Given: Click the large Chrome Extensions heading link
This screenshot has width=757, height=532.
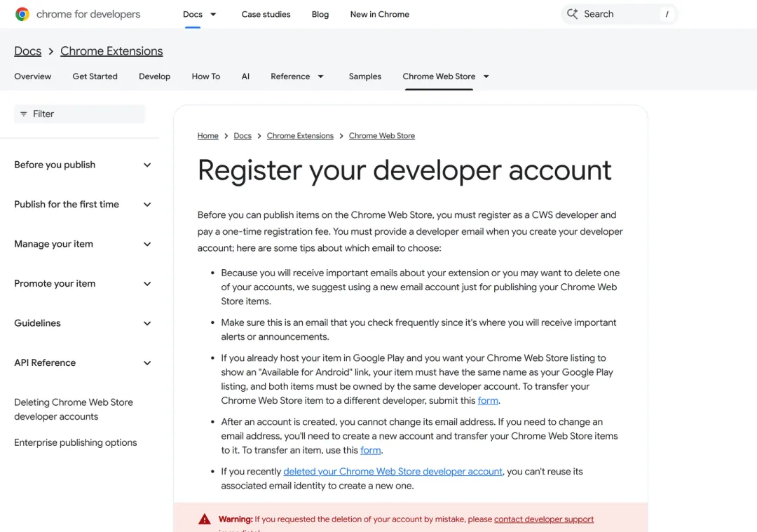Looking at the screenshot, I should click(111, 51).
